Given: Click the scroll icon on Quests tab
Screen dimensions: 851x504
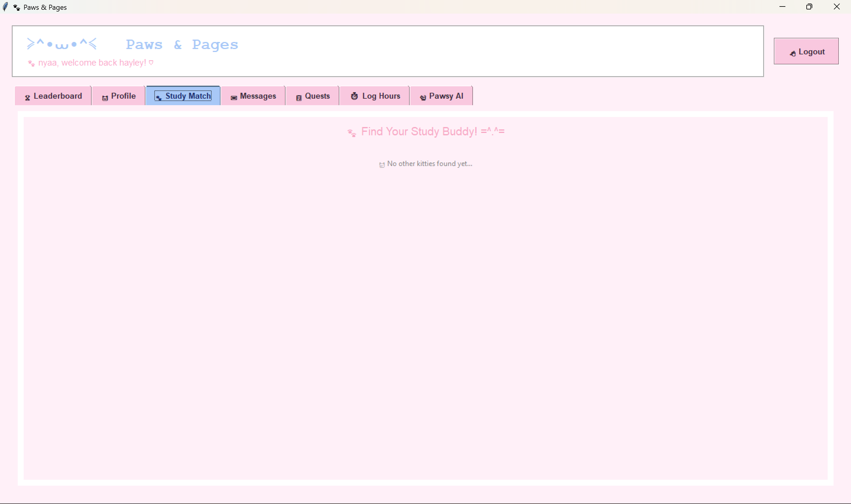Looking at the screenshot, I should [x=299, y=98].
